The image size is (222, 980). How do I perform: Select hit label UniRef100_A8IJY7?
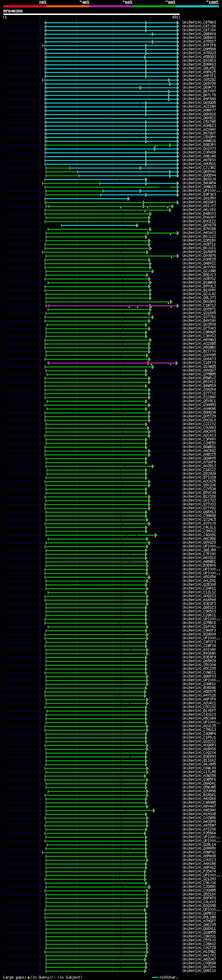[199, 206]
